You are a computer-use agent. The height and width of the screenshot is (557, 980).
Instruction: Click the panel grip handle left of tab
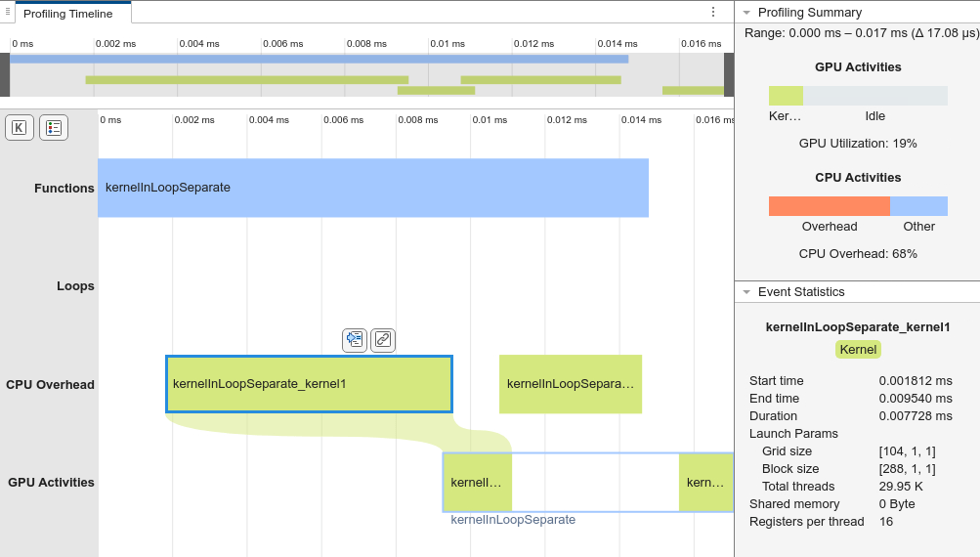8,12
